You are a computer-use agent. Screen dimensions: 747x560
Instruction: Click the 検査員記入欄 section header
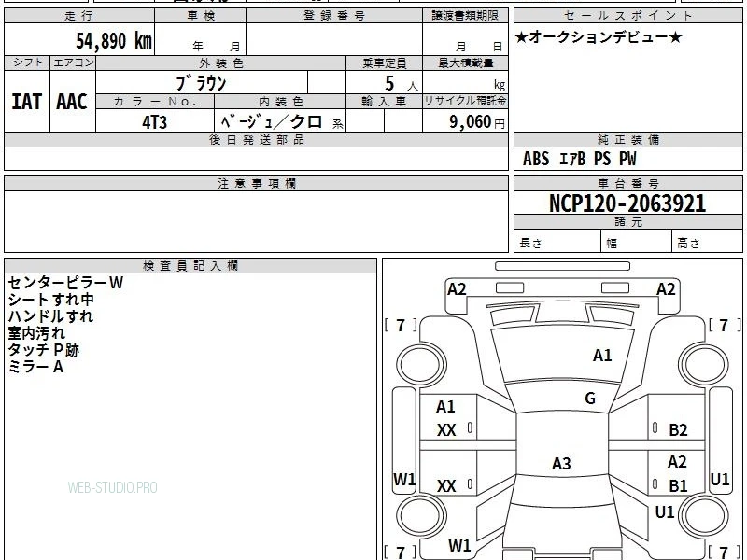click(190, 266)
